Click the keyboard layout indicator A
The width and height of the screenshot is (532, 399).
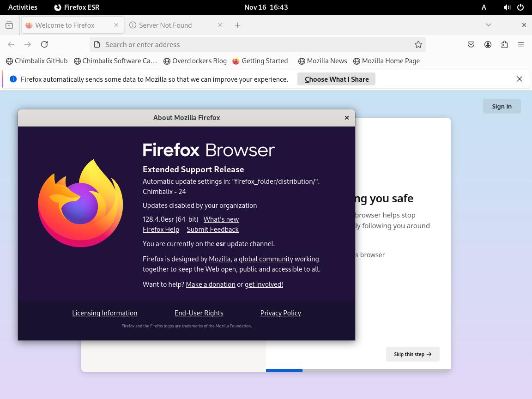pos(484,7)
